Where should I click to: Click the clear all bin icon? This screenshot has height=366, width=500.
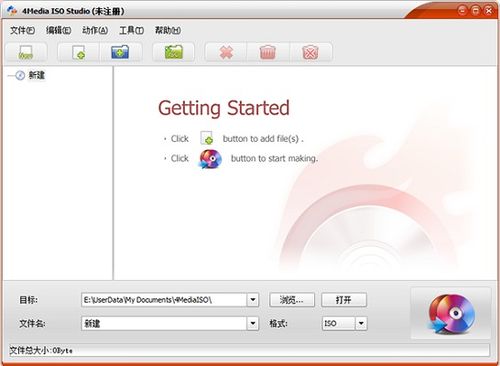point(310,52)
